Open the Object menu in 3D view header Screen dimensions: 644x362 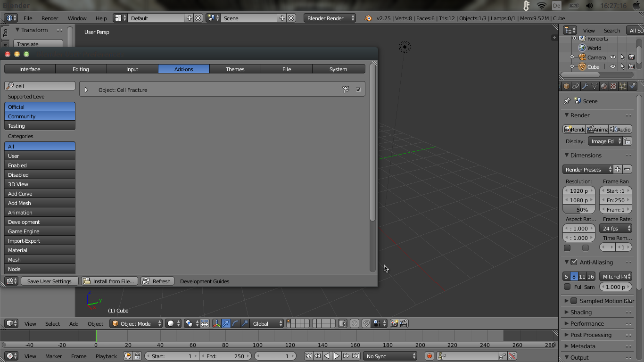[x=96, y=324]
